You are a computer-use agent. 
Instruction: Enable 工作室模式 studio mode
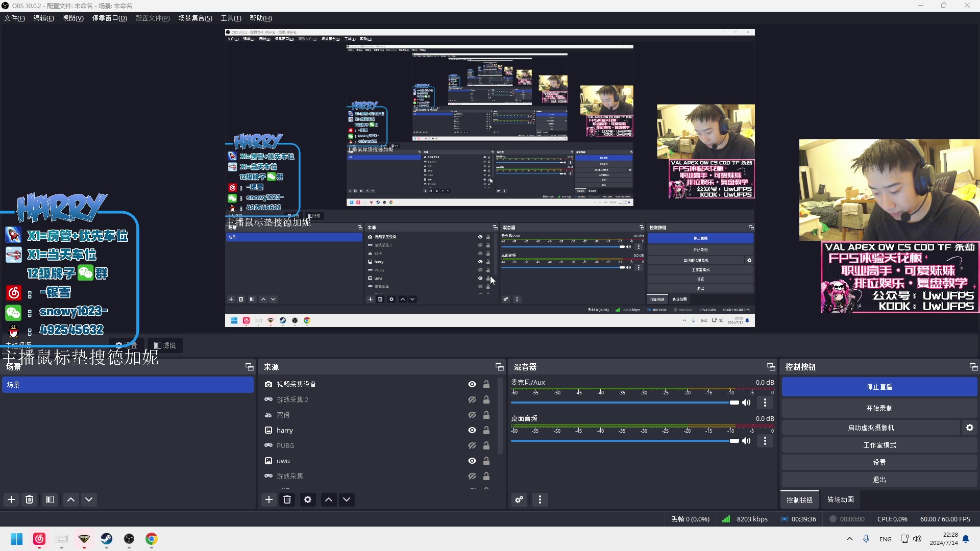coord(879,445)
